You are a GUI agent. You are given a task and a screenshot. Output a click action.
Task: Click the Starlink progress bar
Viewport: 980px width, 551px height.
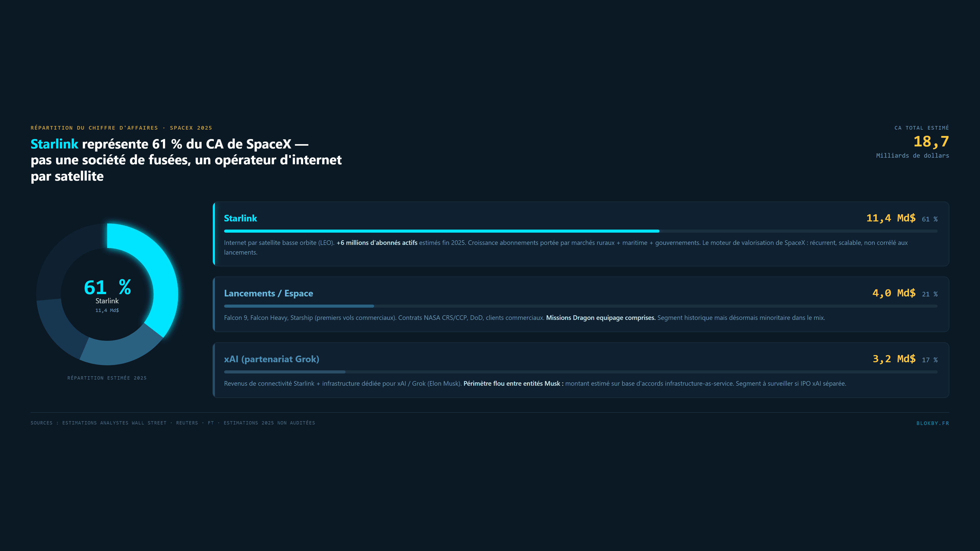pos(581,231)
